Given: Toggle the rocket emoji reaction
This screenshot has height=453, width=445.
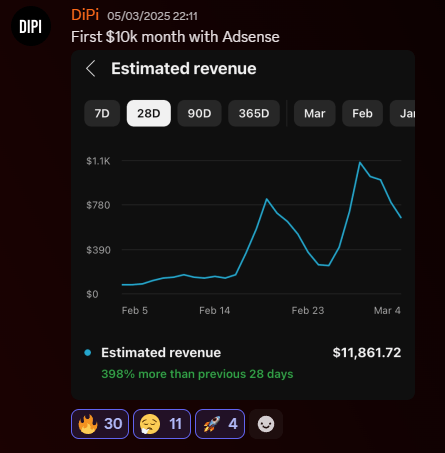Looking at the screenshot, I should pos(220,424).
